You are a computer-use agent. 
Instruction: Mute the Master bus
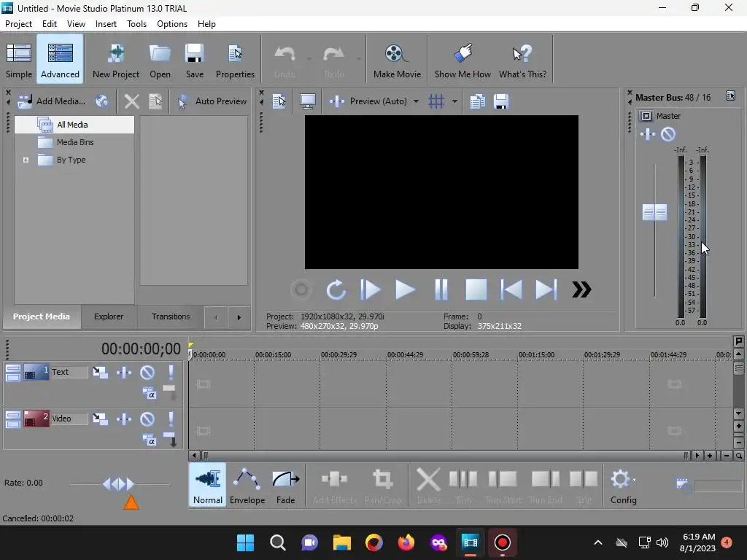[x=668, y=134]
